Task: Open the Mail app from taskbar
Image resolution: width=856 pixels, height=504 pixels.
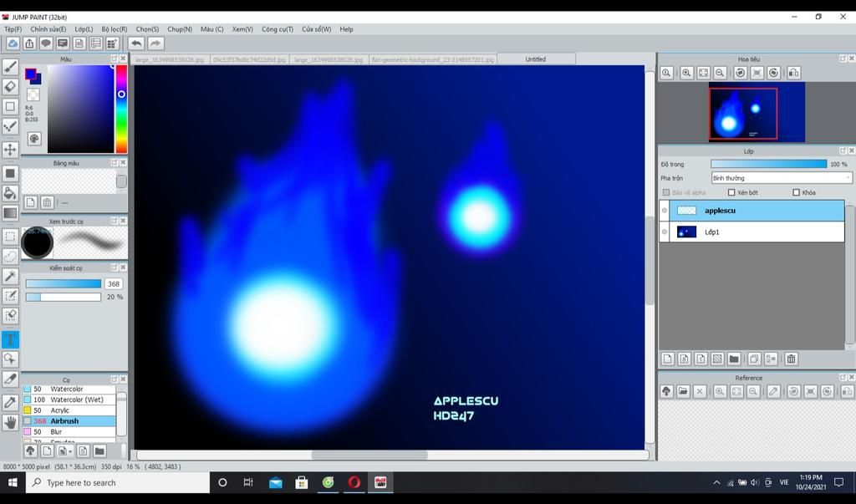Action: tap(275, 483)
